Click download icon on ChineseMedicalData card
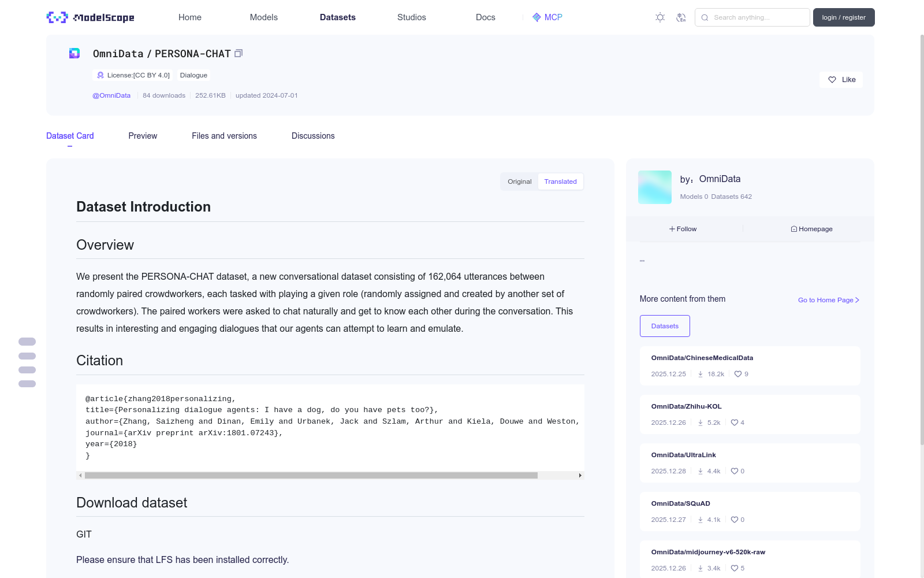Image resolution: width=924 pixels, height=578 pixels. (x=701, y=374)
